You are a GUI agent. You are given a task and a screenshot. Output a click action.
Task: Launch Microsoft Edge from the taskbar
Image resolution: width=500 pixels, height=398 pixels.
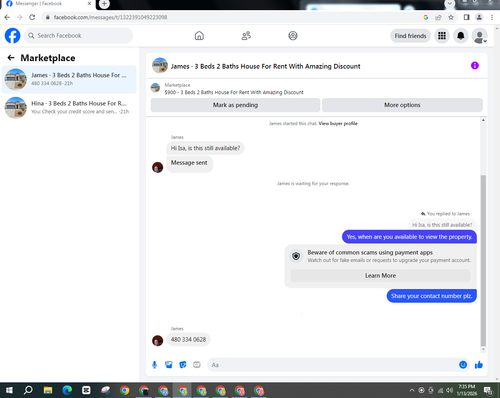(x=67, y=390)
